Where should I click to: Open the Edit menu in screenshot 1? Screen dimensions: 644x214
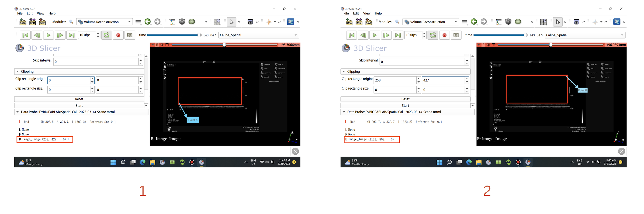pos(30,14)
